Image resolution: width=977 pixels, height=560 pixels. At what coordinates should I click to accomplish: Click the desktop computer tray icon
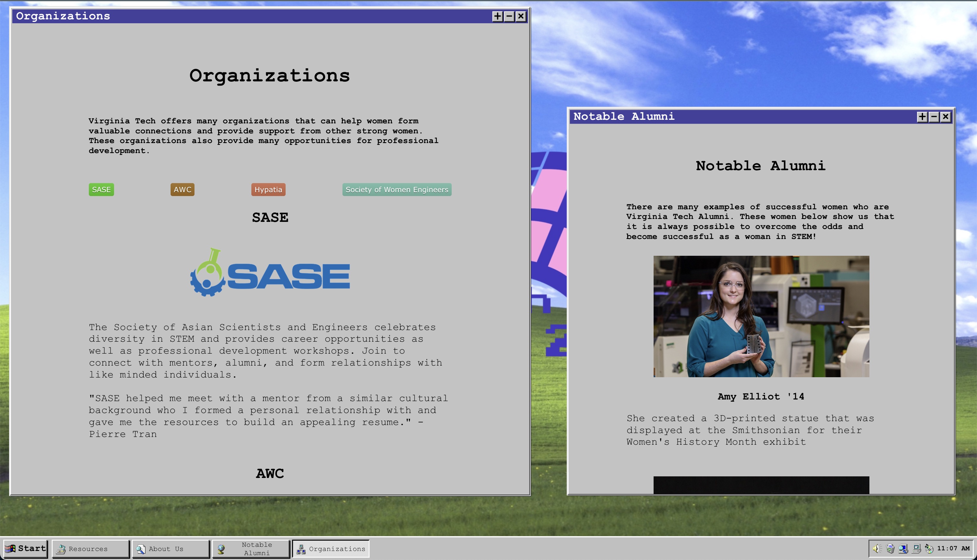pyautogui.click(x=916, y=548)
